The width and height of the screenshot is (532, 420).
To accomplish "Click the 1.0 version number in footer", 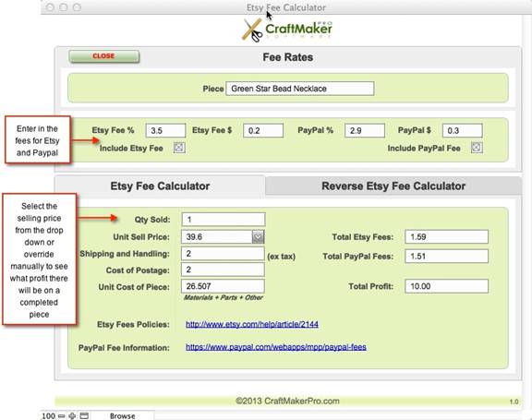I will [514, 402].
